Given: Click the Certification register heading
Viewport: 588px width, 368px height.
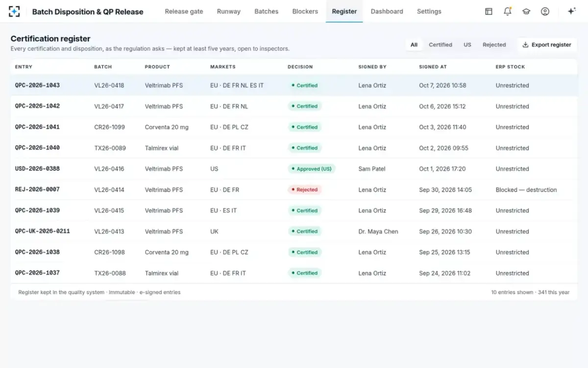Looking at the screenshot, I should point(50,39).
